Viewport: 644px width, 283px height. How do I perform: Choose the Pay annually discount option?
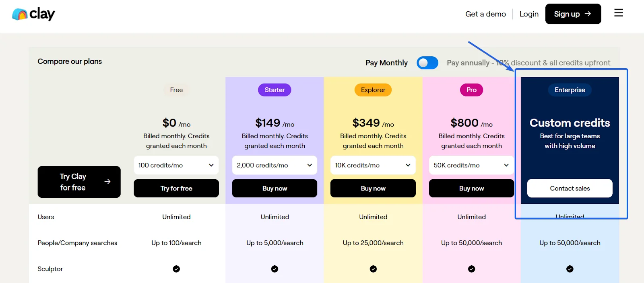pos(528,63)
